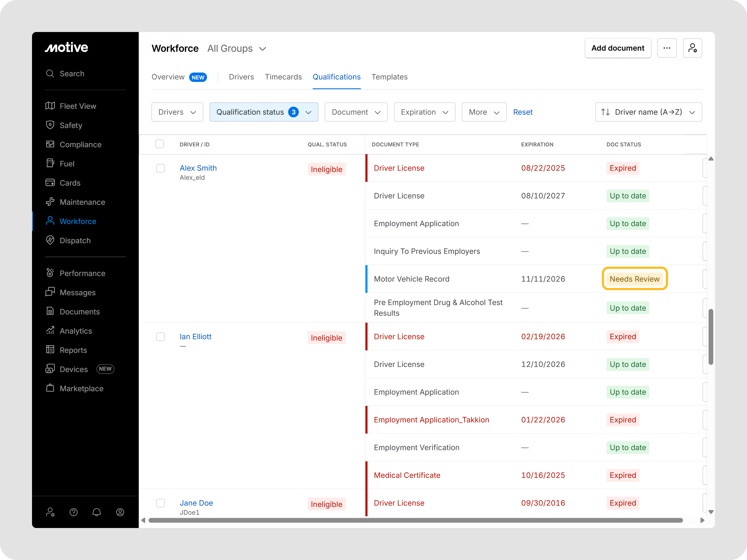Click the vertical scrollbar thumb

pyautogui.click(x=710, y=336)
